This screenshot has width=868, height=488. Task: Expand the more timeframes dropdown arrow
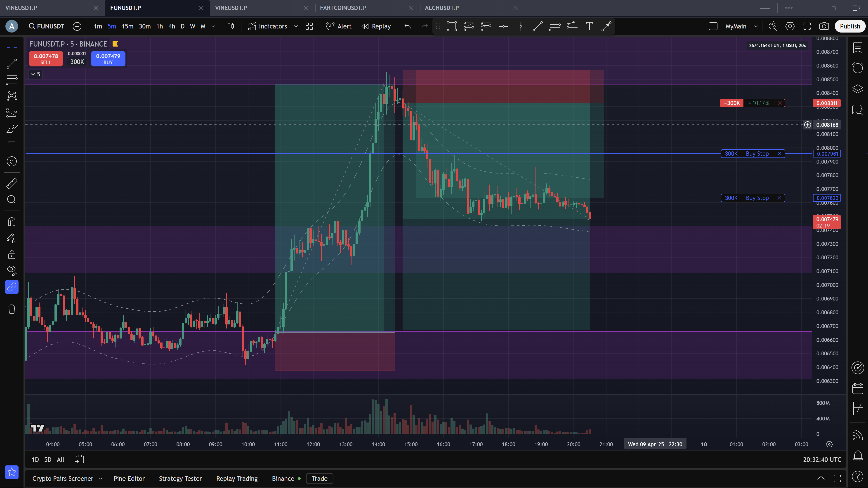pyautogui.click(x=213, y=26)
